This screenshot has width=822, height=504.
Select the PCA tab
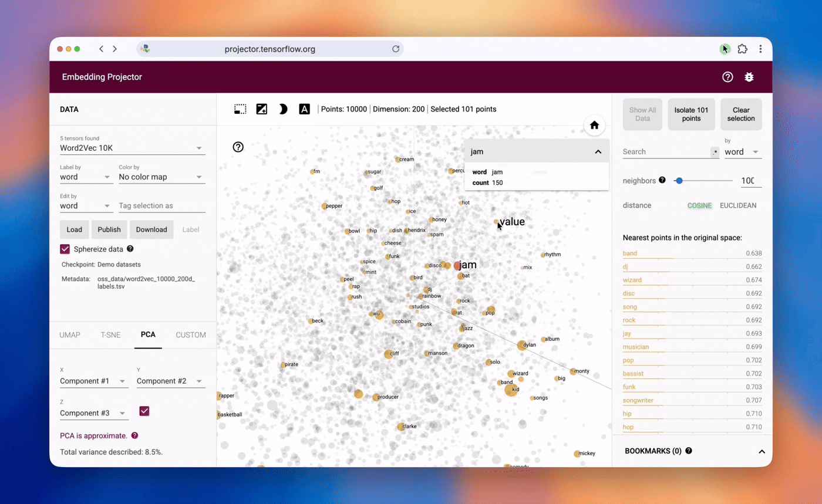pyautogui.click(x=148, y=334)
